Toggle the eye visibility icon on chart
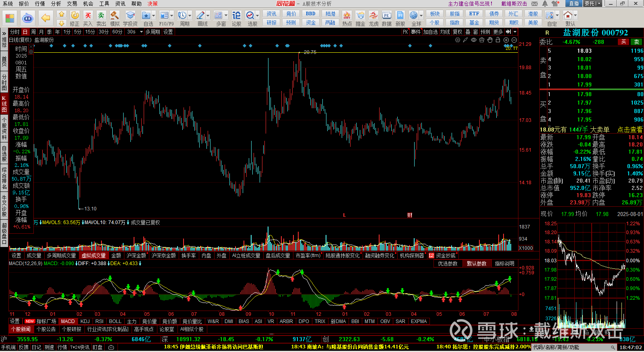Image resolution: width=644 pixels, height=352 pixels. click(474, 40)
